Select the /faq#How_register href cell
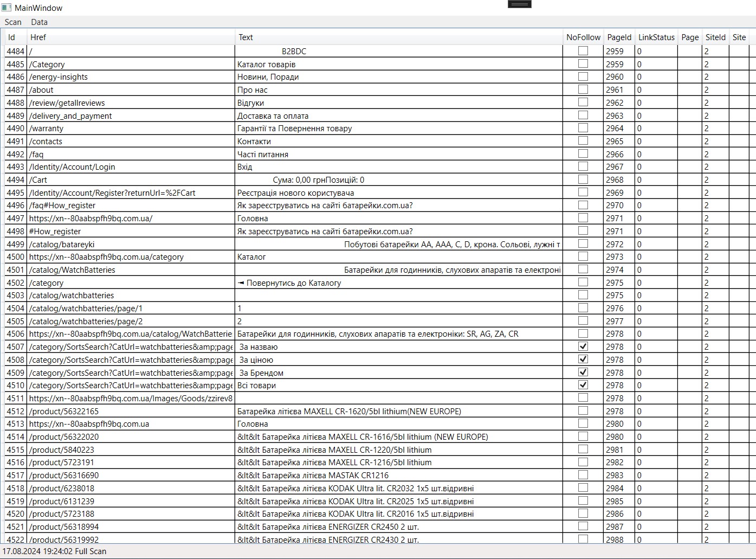 131,205
